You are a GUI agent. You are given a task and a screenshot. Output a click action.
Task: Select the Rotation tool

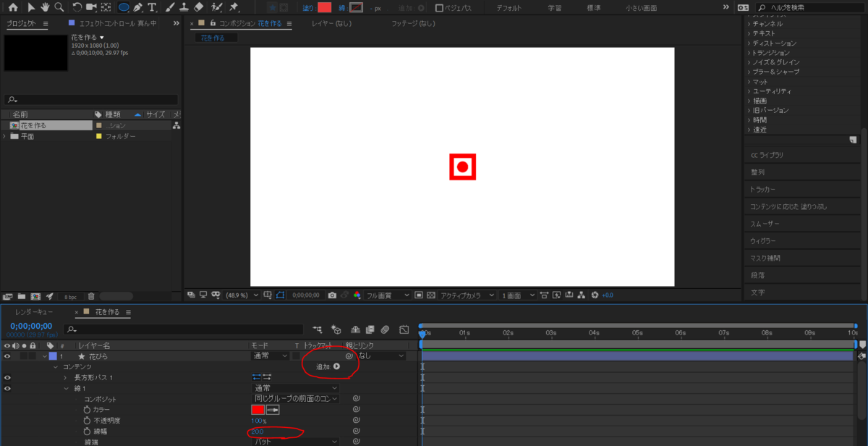click(76, 7)
